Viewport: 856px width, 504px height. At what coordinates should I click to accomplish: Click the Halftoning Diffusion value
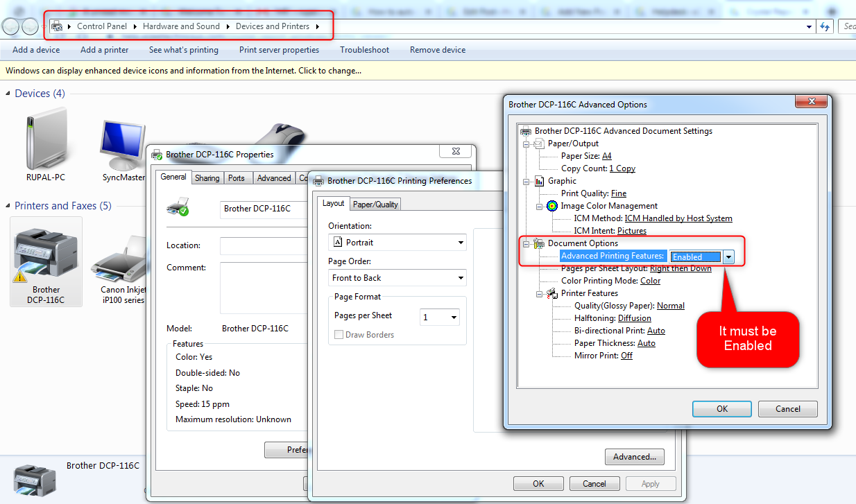point(635,318)
